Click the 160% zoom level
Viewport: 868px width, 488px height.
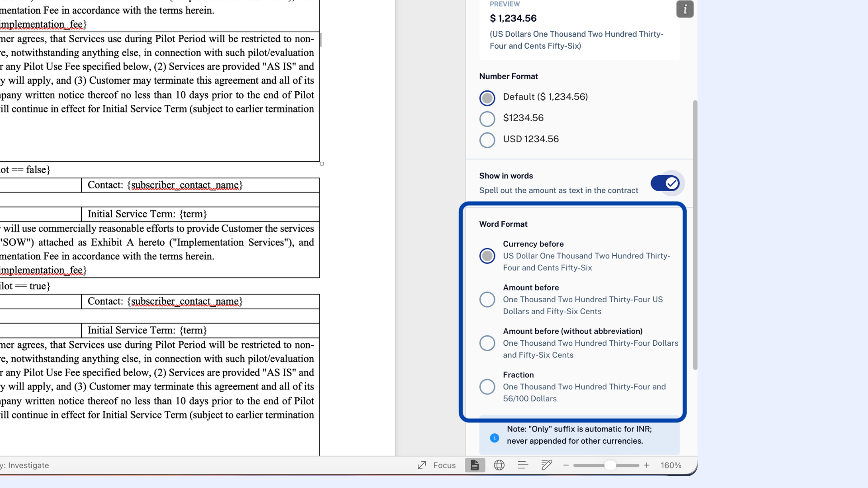pyautogui.click(x=671, y=465)
